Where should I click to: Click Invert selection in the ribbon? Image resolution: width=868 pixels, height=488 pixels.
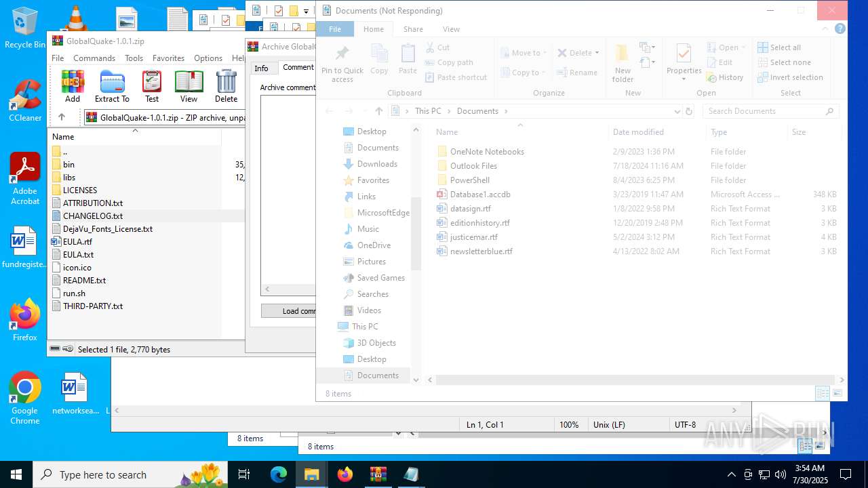coord(790,77)
